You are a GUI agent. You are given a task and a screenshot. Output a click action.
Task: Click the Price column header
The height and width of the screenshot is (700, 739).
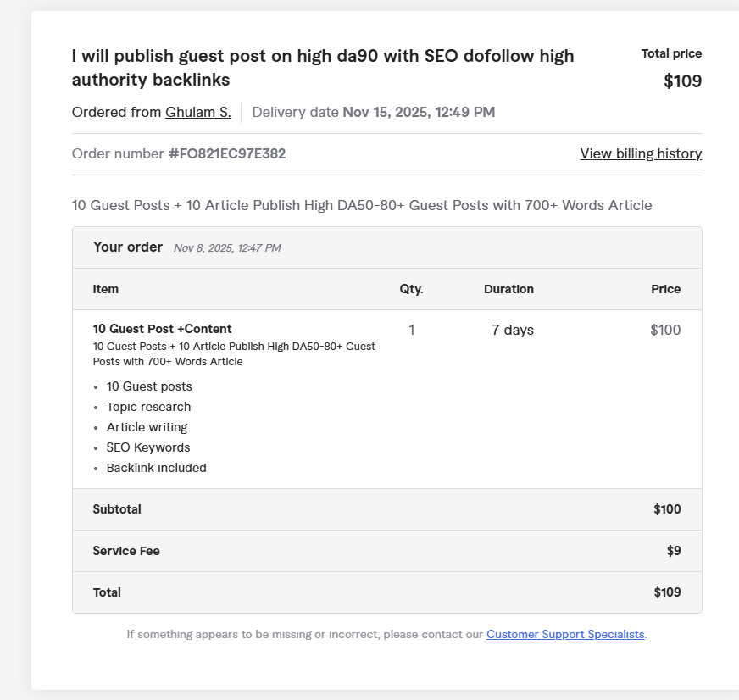[665, 289]
